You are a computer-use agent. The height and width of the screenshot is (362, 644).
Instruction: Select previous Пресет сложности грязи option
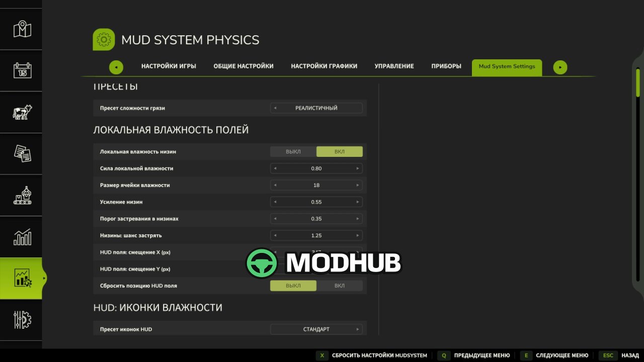[275, 108]
